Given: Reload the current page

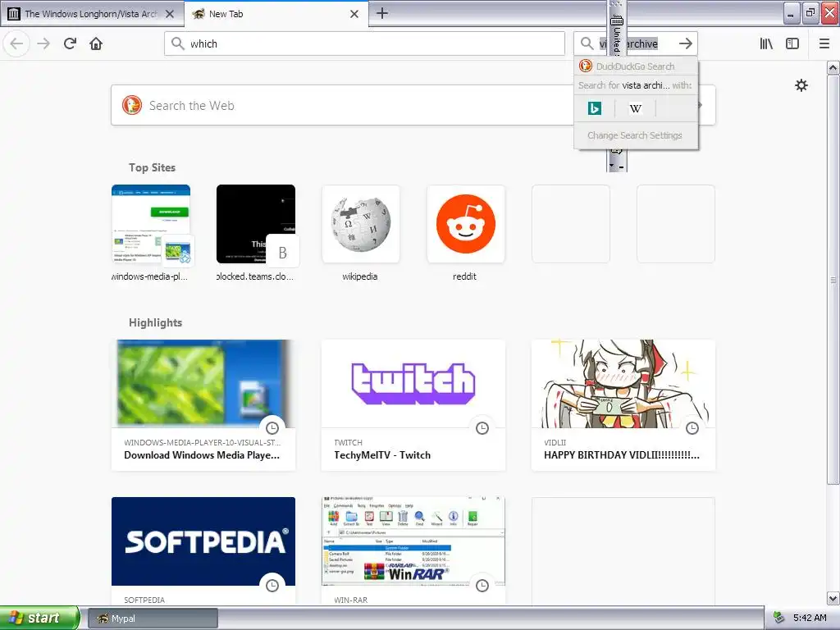Looking at the screenshot, I should pyautogui.click(x=70, y=44).
